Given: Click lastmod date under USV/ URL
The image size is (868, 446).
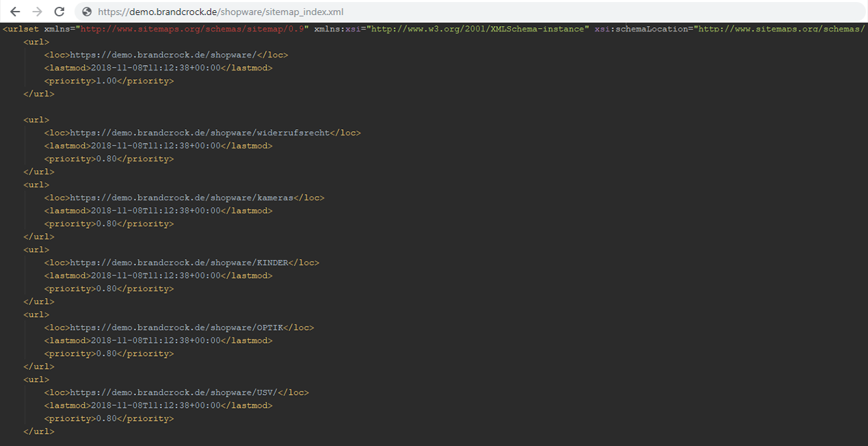Looking at the screenshot, I should tap(156, 406).
